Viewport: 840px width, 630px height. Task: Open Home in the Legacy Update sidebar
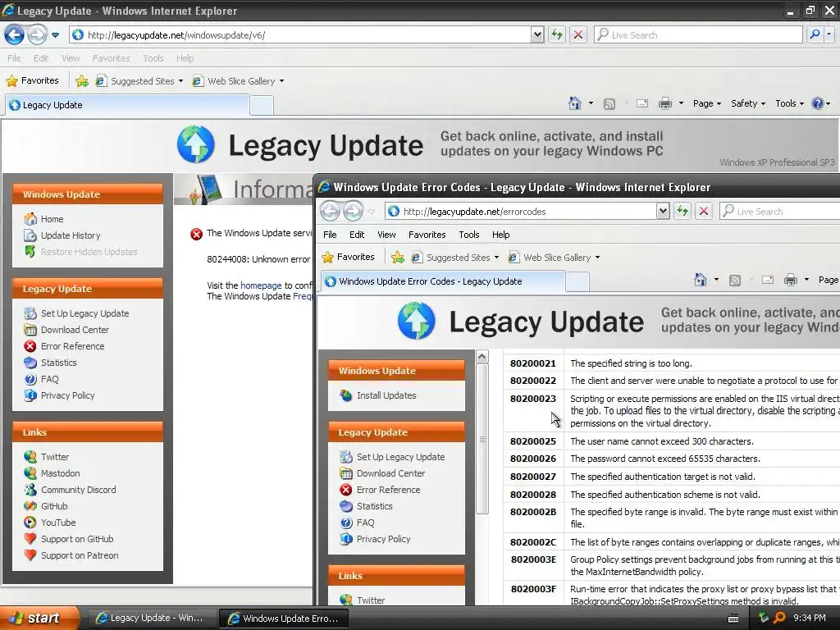(x=52, y=219)
